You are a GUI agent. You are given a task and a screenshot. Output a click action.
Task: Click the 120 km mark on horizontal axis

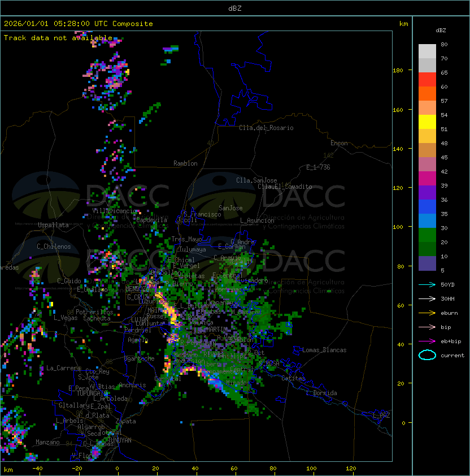(x=351, y=469)
